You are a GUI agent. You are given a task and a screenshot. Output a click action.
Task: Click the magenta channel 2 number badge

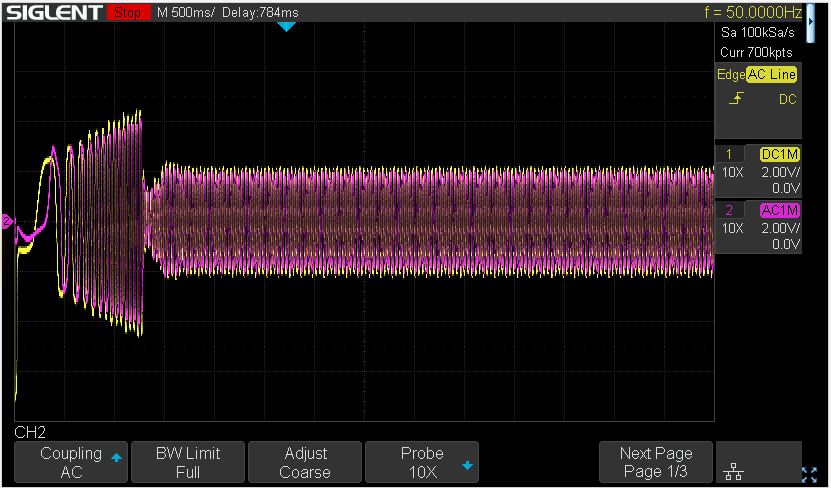(x=729, y=210)
